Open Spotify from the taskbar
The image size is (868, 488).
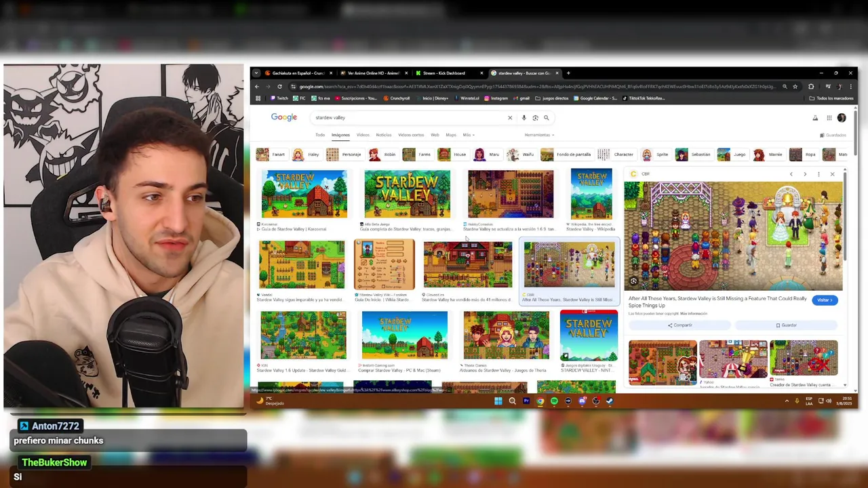554,401
